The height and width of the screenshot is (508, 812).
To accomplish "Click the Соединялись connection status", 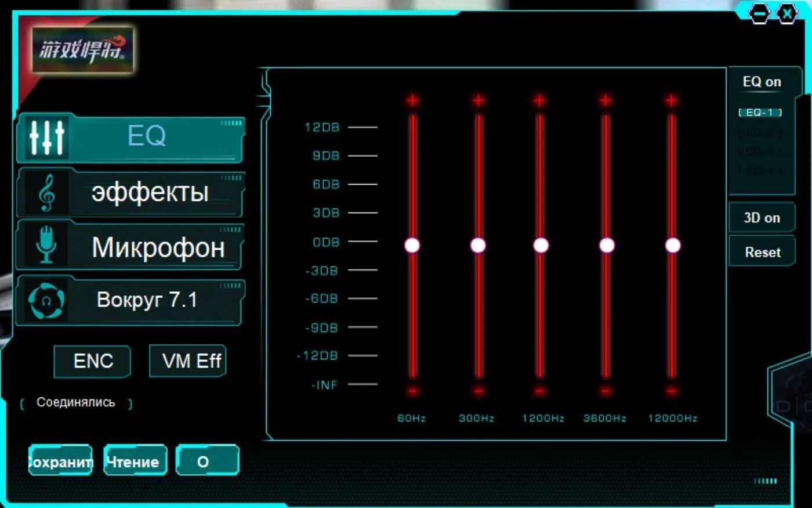I will (76, 402).
